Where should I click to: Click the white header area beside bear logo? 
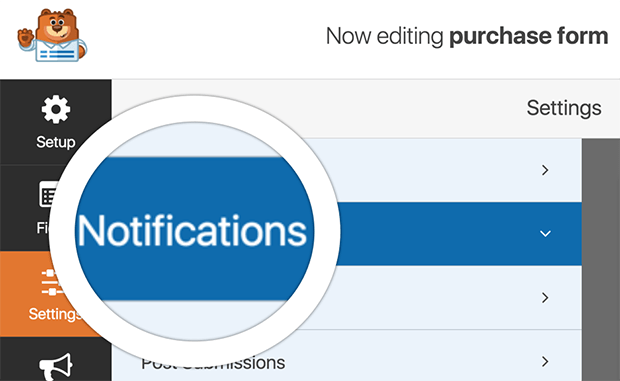(x=206, y=38)
